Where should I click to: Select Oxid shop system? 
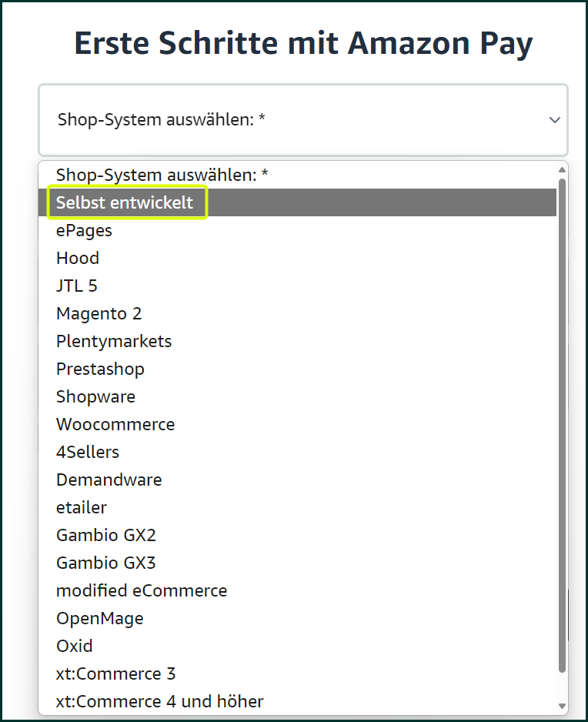point(297,646)
